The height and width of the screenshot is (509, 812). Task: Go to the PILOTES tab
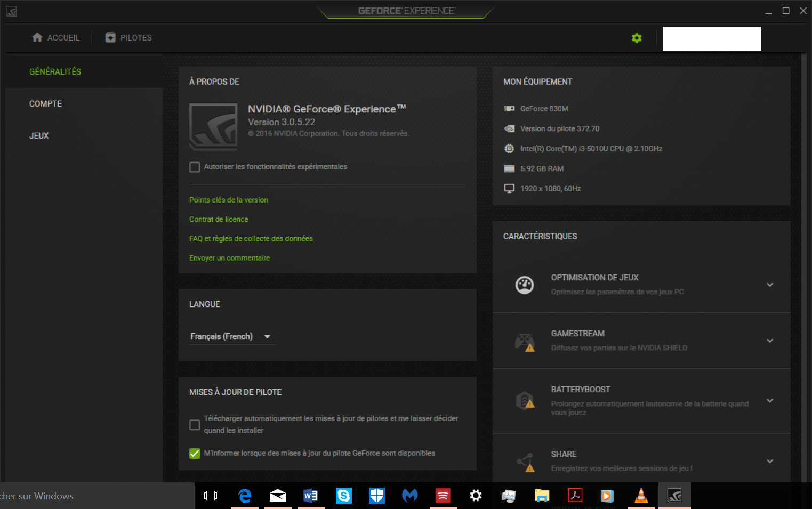click(x=128, y=38)
